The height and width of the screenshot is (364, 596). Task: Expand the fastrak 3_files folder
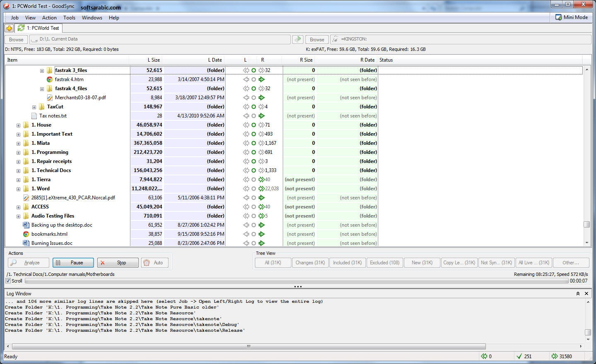tap(42, 71)
